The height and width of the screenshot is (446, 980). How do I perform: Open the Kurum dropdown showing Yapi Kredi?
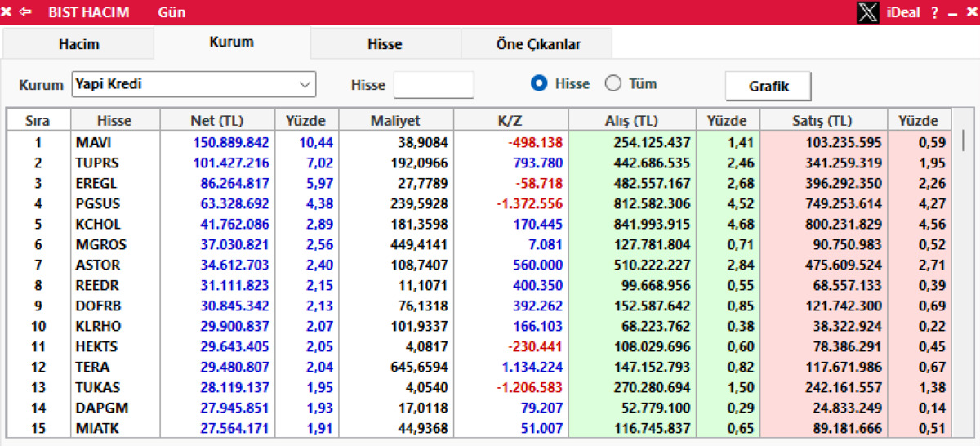pyautogui.click(x=194, y=84)
